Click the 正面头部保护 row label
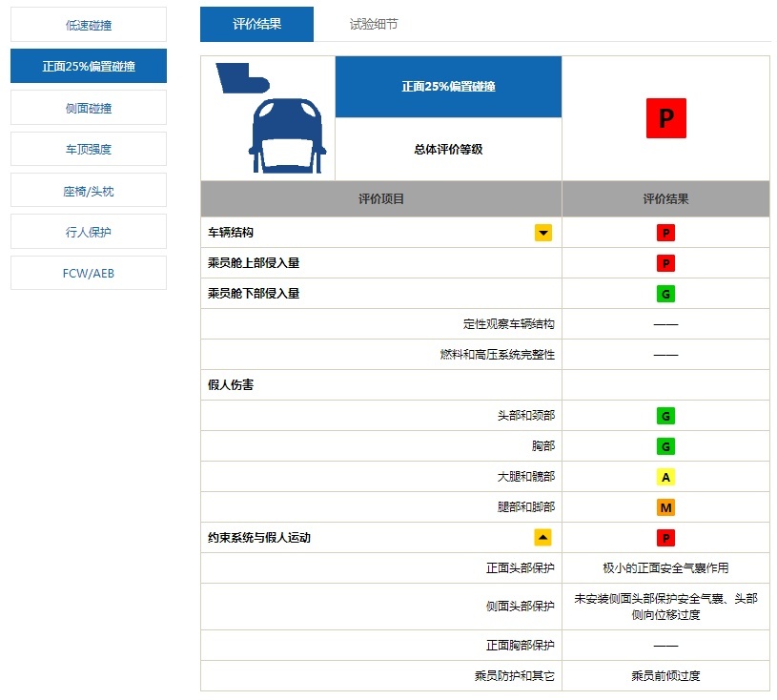777x700 pixels. point(521,568)
